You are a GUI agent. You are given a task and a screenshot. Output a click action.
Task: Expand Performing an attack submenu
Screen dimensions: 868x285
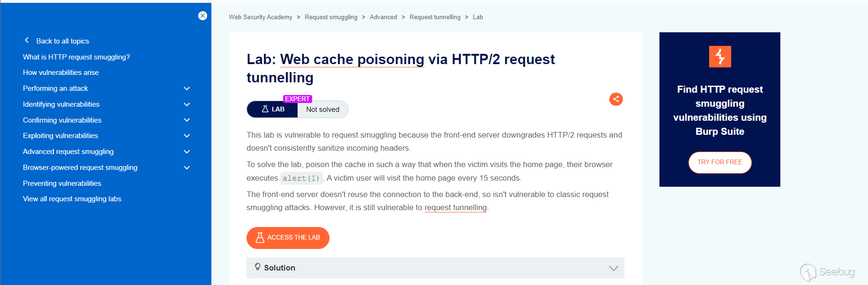(187, 88)
